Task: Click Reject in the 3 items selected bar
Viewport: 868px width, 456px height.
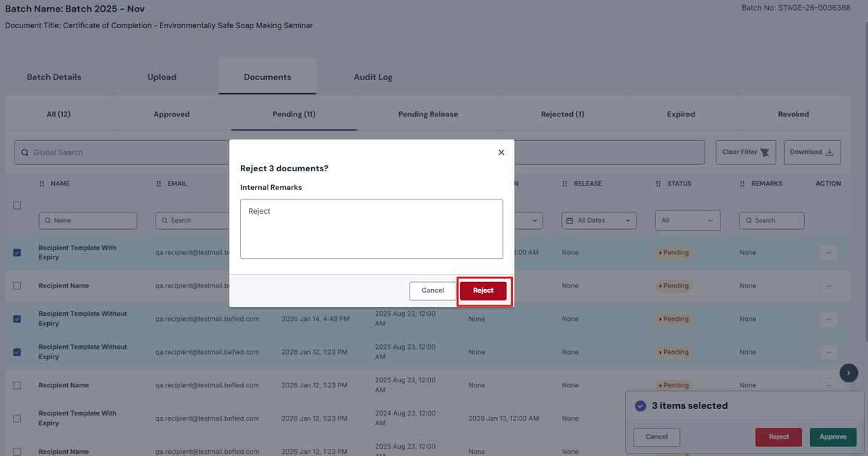Action: (x=779, y=436)
